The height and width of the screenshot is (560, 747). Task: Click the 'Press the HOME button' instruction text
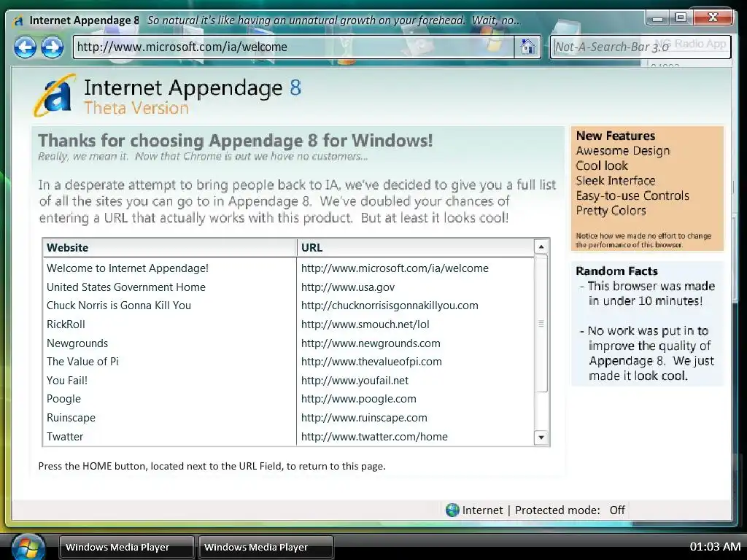212,466
